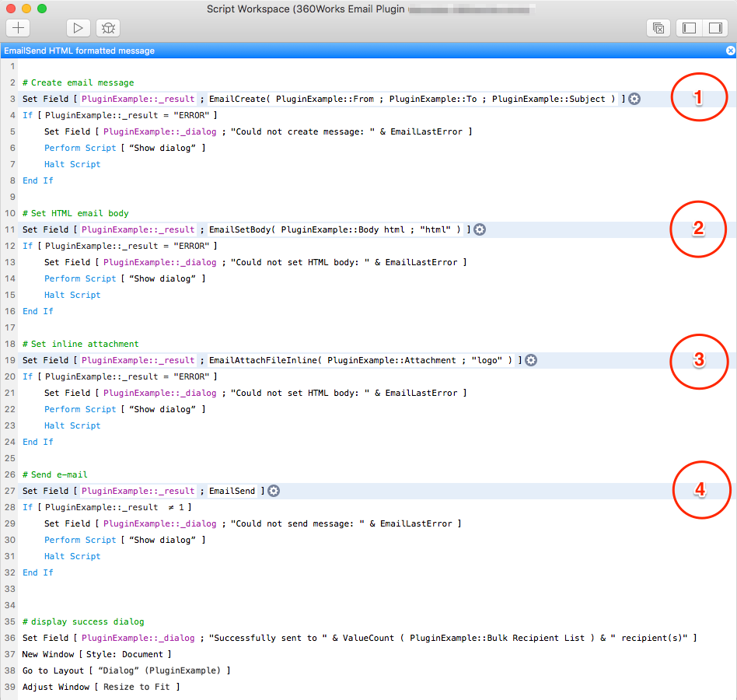
Task: Select the '# Set inline attachment' comment
Action: tap(80, 344)
